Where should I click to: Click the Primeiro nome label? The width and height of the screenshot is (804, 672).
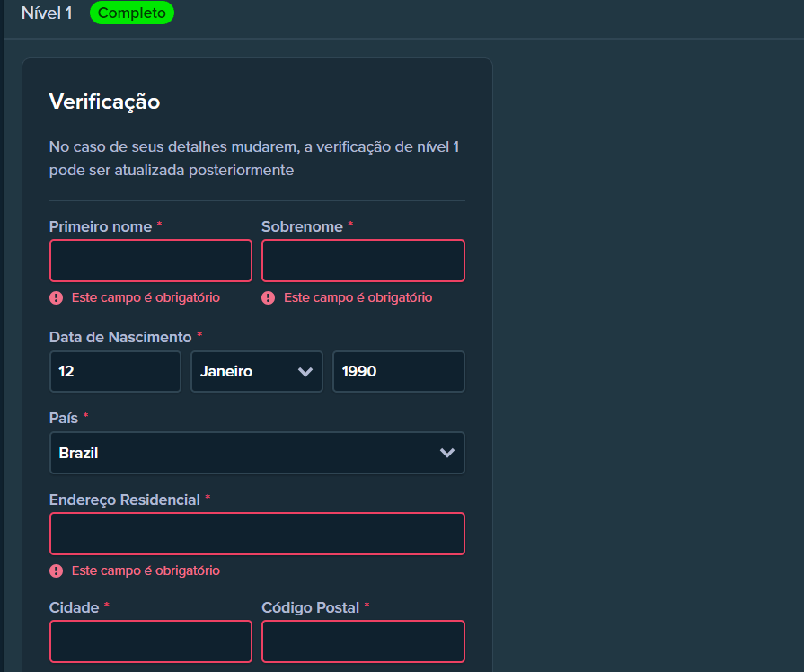[x=101, y=226]
